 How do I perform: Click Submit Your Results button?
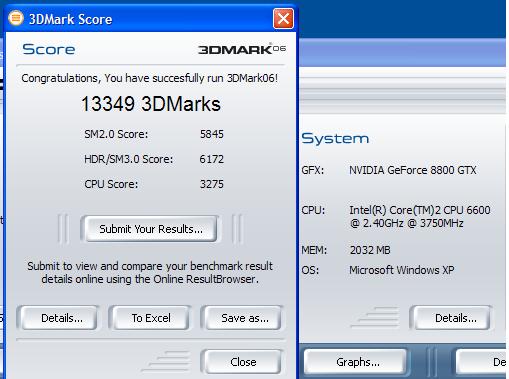click(150, 229)
